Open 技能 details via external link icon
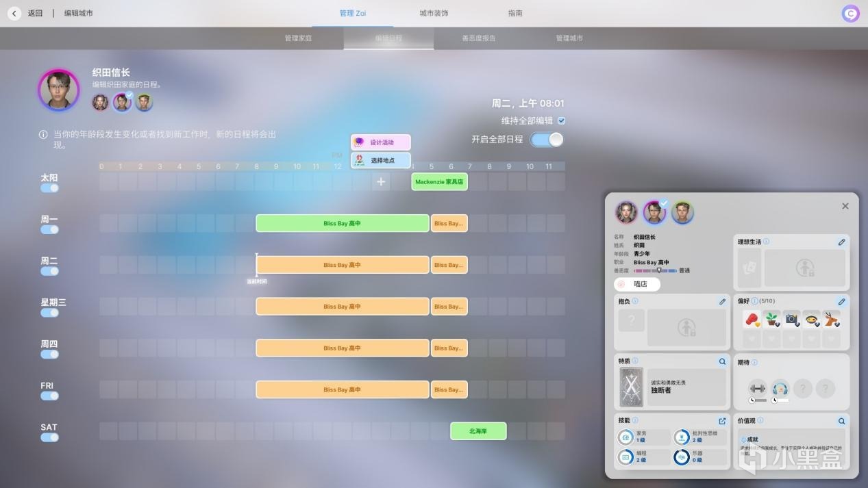Viewport: 868px width, 488px height. click(x=722, y=421)
